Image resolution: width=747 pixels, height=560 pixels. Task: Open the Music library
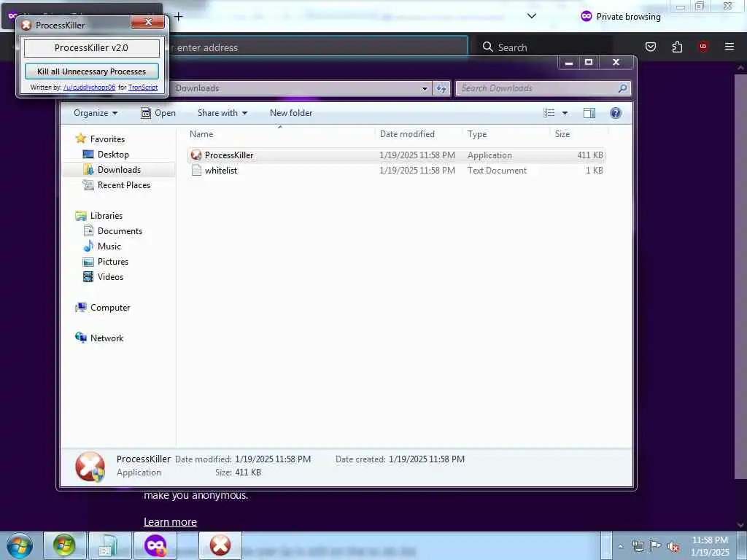109,246
